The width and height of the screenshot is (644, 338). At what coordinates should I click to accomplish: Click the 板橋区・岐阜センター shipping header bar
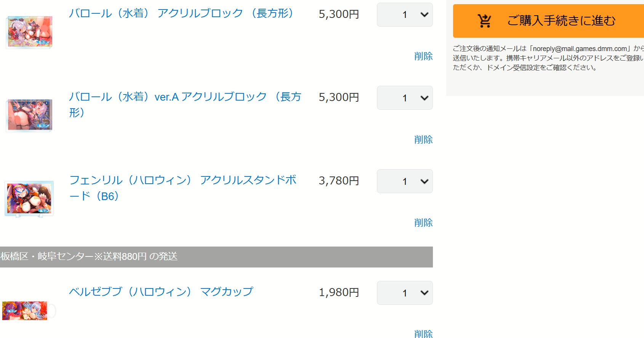point(216,257)
